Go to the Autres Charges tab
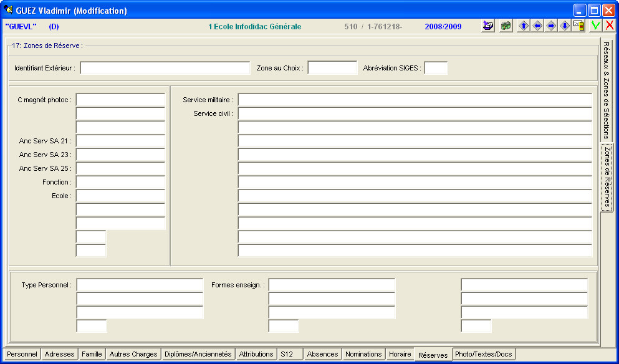 [x=133, y=354]
